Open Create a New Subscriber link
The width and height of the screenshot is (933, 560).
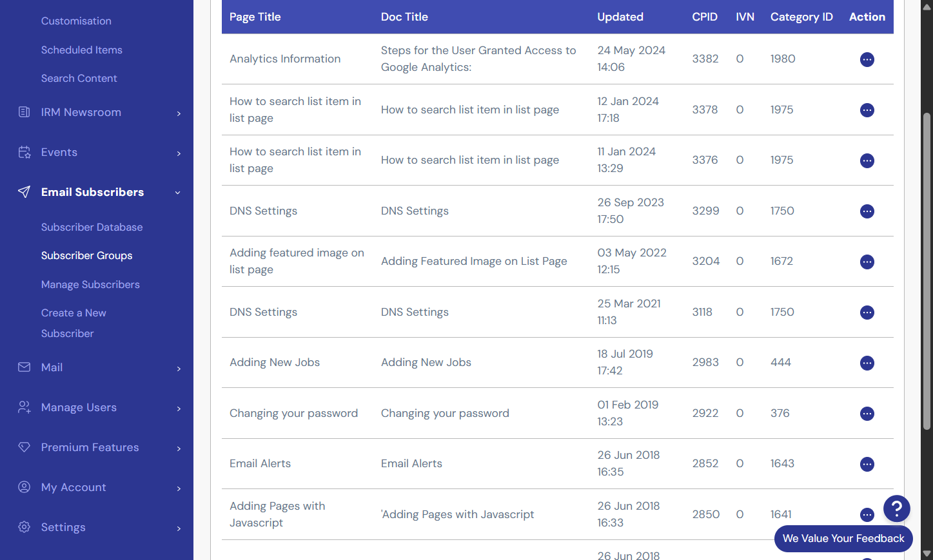click(74, 323)
